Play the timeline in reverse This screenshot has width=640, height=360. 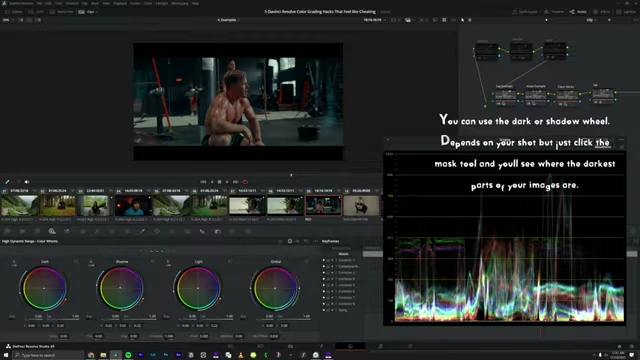(x=211, y=182)
